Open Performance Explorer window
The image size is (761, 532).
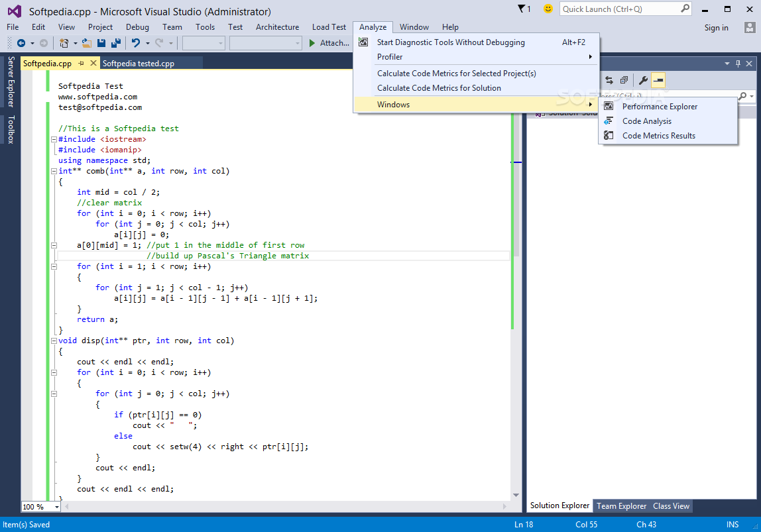(x=660, y=107)
